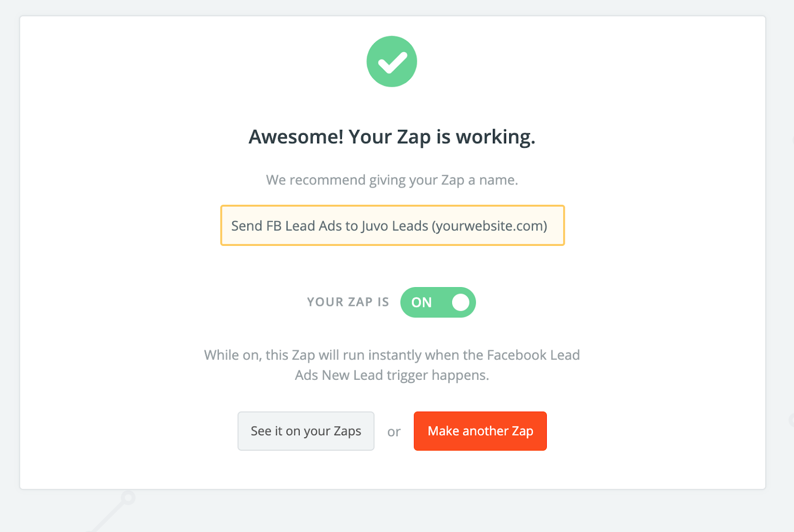Place the cursor after (yourwebsite.com) in the name field
Screen dimensions: 794x532
548,226
